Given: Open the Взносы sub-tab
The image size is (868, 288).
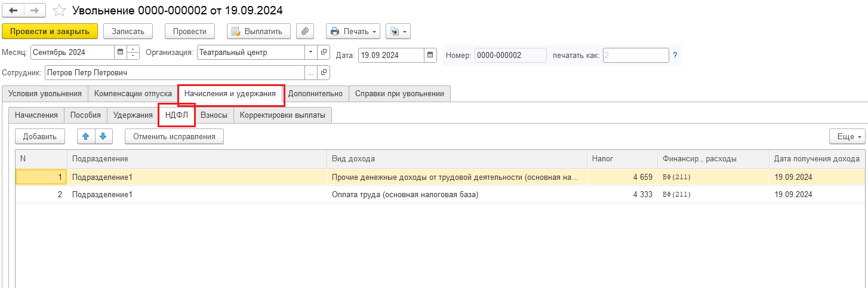Looking at the screenshot, I should 214,115.
